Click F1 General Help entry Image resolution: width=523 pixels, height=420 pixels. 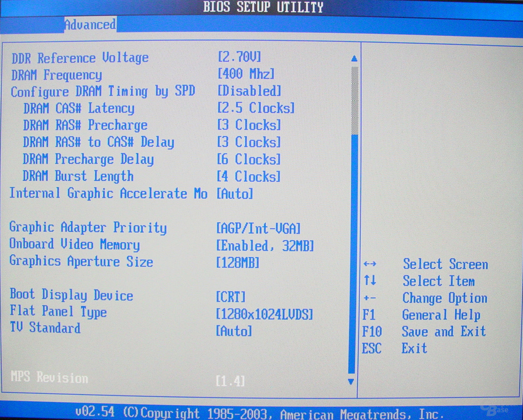pos(421,315)
